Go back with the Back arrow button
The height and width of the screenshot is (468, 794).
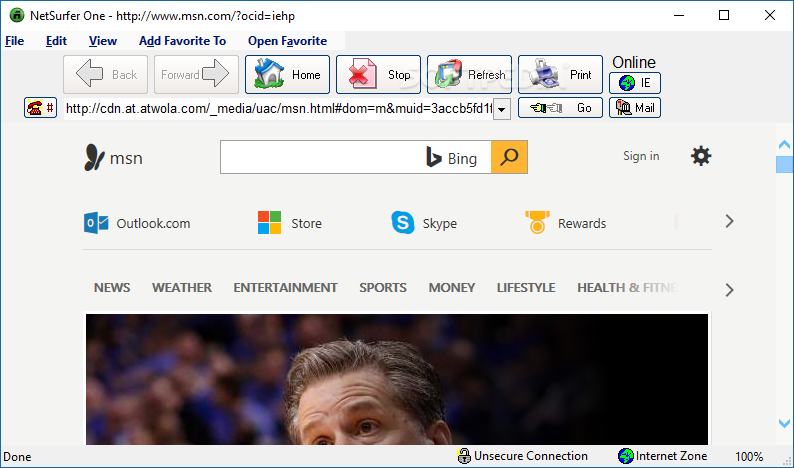click(x=105, y=74)
